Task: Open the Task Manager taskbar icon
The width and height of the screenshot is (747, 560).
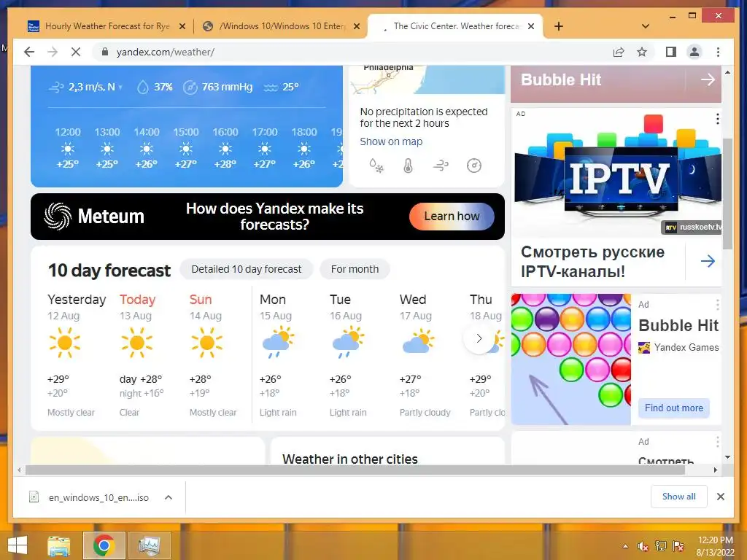Action: point(149,545)
